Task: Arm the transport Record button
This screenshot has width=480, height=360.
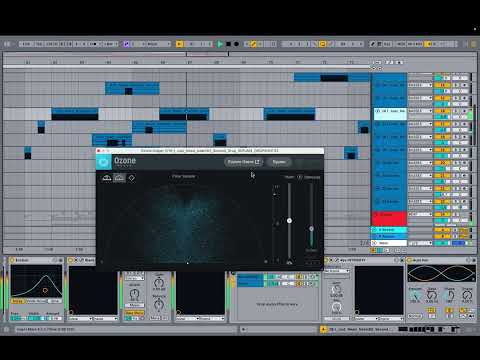Action: coord(236,44)
